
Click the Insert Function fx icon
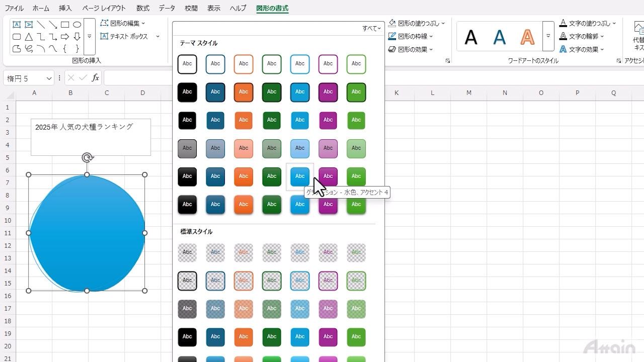point(95,78)
